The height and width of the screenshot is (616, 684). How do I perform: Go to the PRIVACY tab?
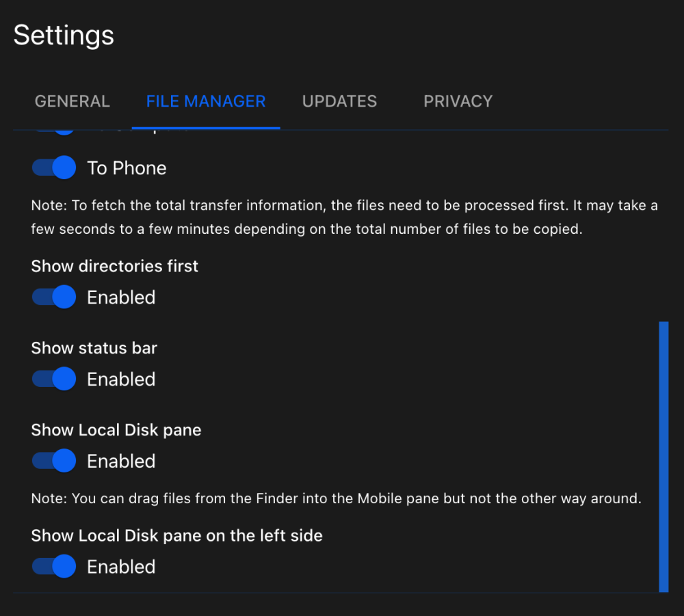[x=458, y=101]
